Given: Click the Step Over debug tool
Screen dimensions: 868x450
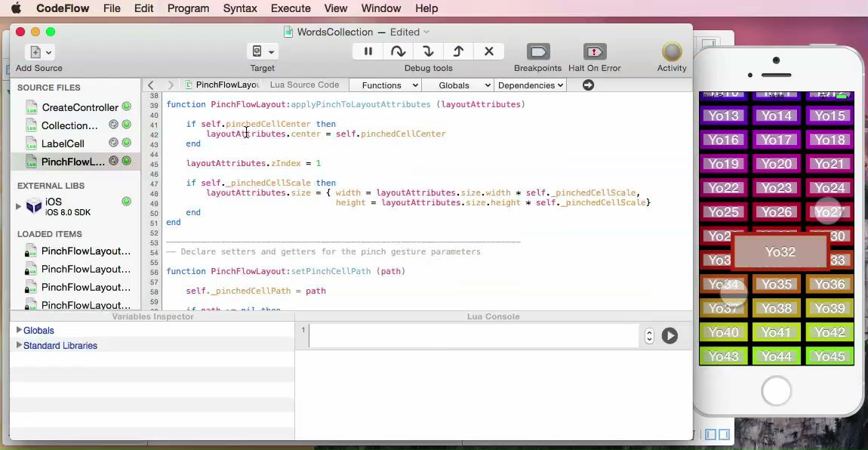Looking at the screenshot, I should [398, 51].
